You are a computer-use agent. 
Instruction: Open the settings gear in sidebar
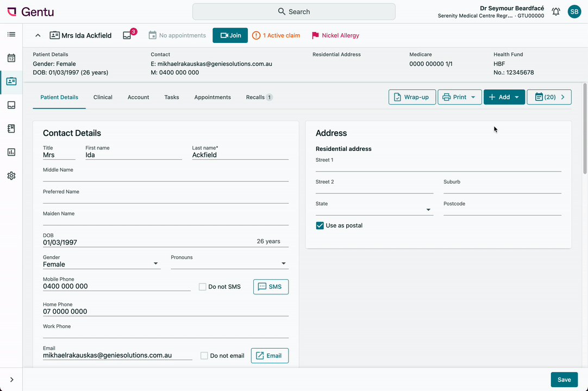11,176
